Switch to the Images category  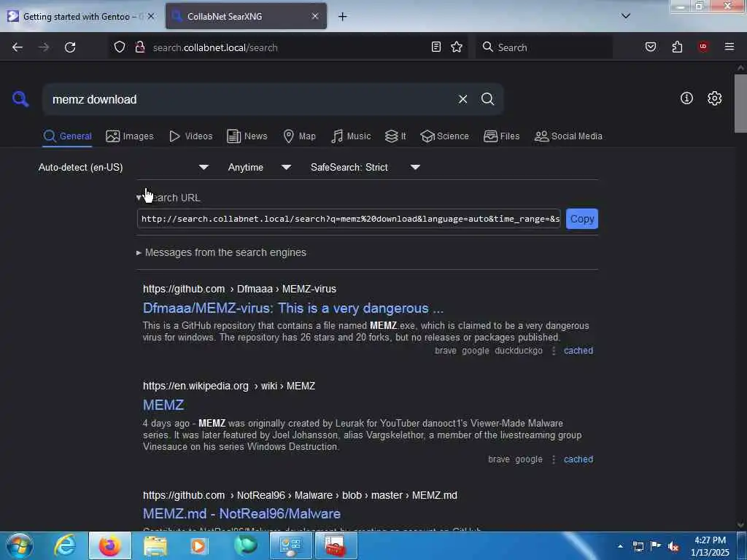pyautogui.click(x=130, y=136)
